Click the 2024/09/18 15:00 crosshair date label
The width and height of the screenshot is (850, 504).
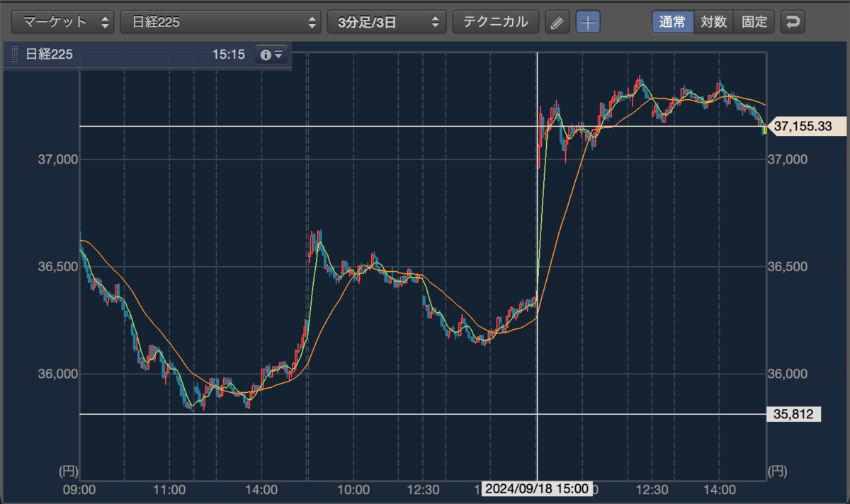538,488
